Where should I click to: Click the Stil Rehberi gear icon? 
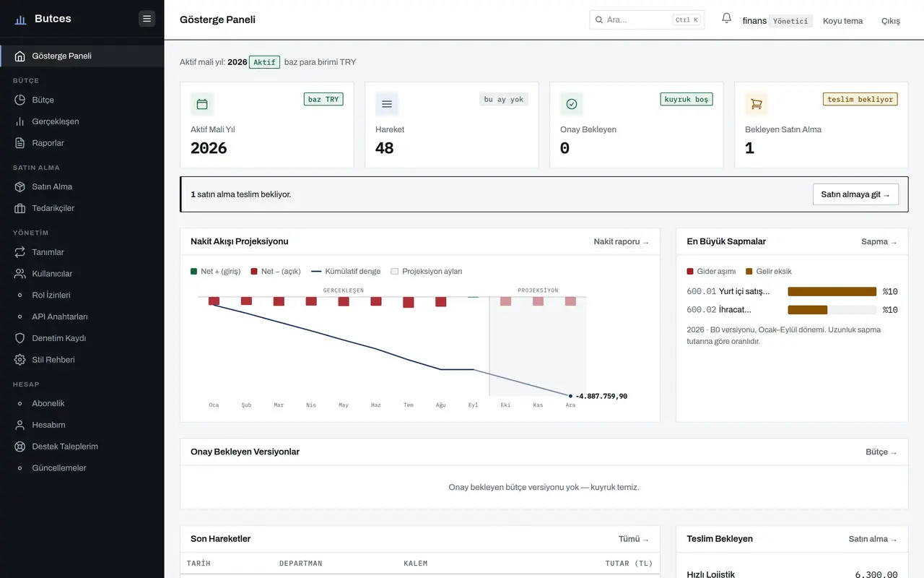[20, 360]
